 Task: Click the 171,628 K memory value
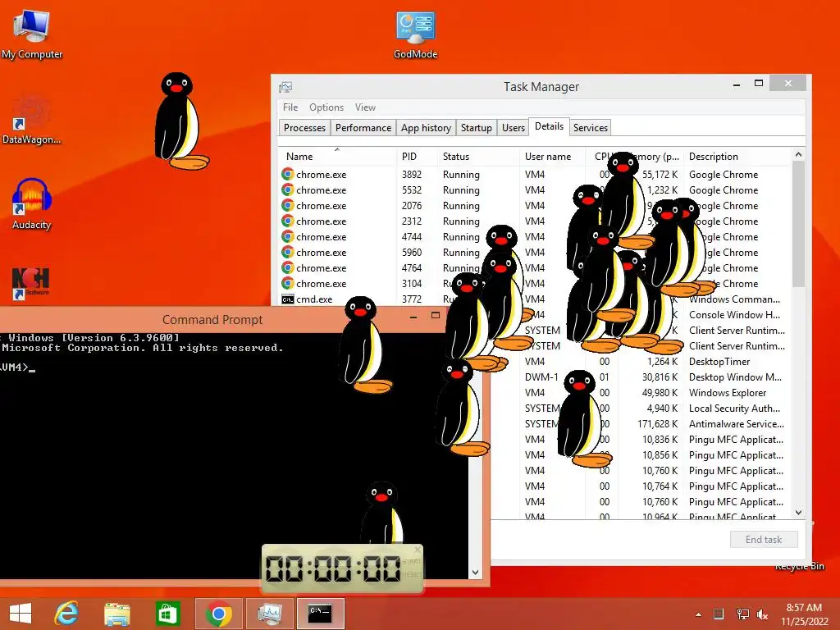[x=657, y=424]
